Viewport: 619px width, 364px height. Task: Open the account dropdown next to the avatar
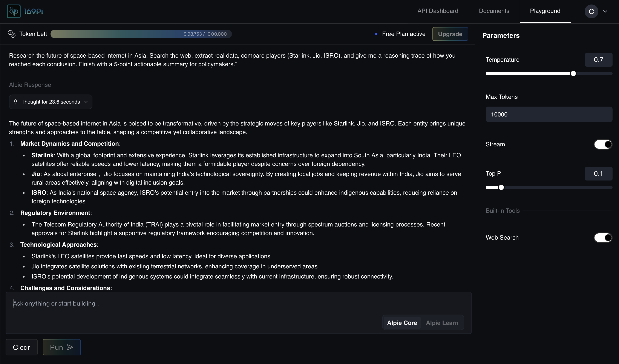pos(605,11)
